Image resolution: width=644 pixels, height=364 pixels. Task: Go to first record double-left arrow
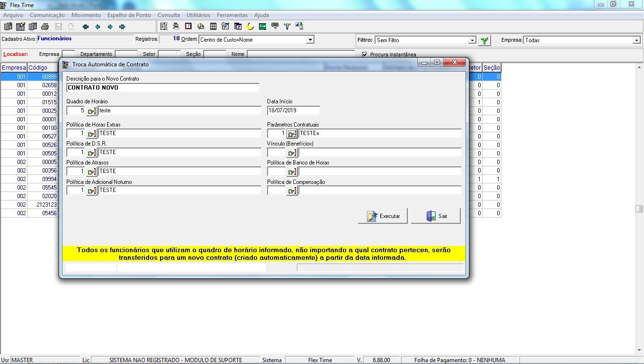85,27
